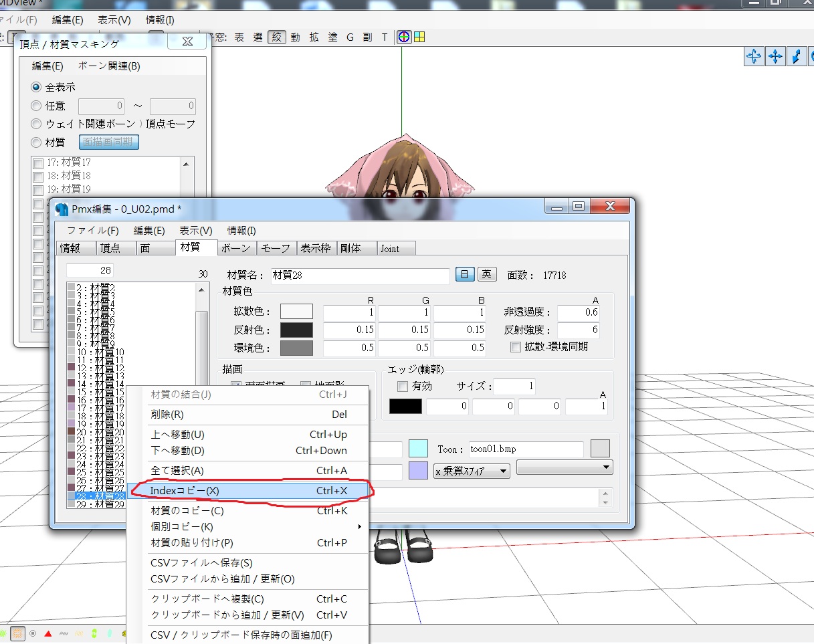Click the material list scroll up arrow

click(x=201, y=290)
